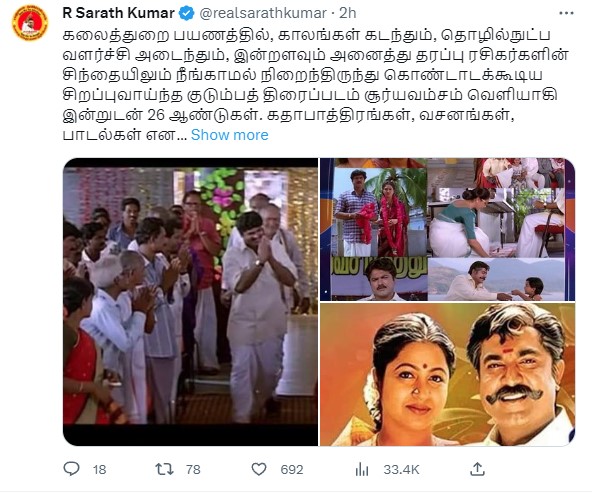
Task: Open the three-dot more options menu
Action: tap(566, 13)
